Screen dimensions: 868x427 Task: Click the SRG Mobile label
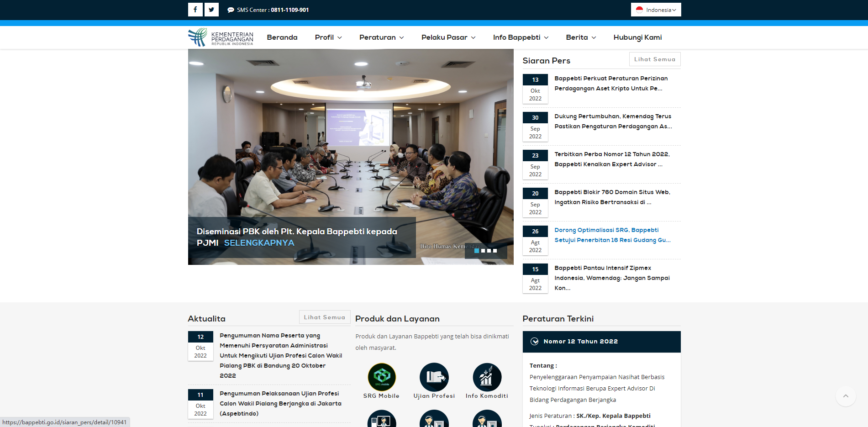click(381, 396)
